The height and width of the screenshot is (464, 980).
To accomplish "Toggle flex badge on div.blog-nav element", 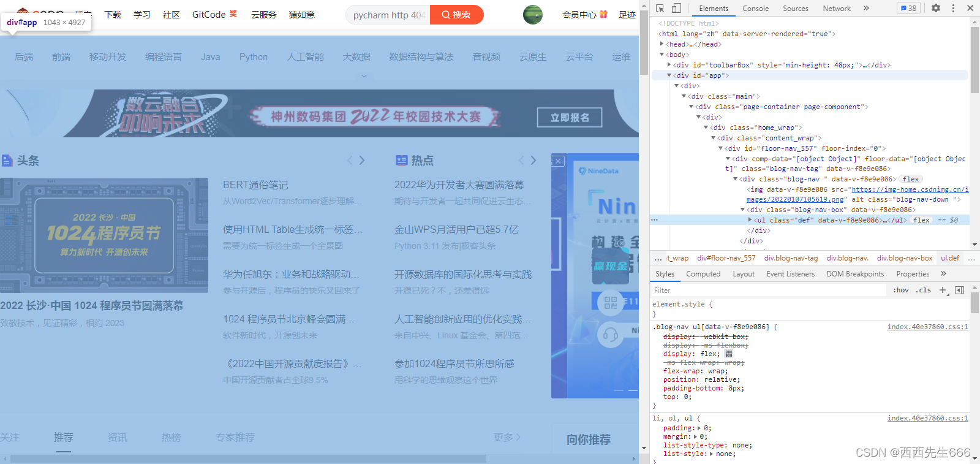I will click(x=911, y=179).
